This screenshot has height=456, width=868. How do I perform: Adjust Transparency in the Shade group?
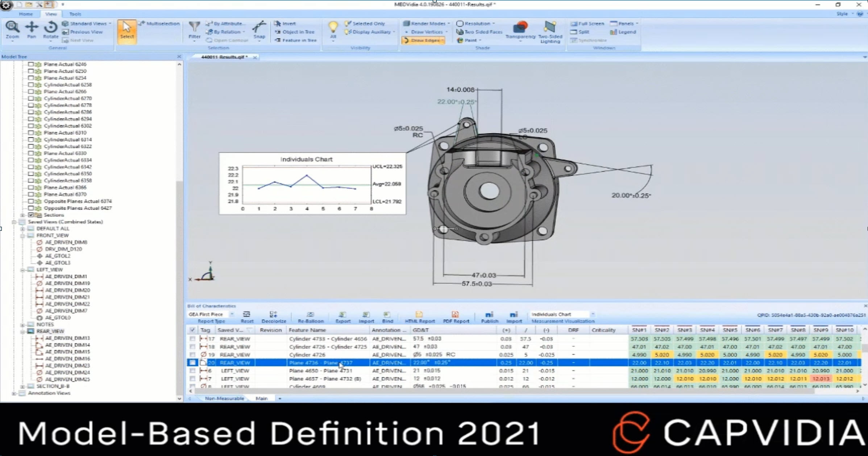[521, 32]
